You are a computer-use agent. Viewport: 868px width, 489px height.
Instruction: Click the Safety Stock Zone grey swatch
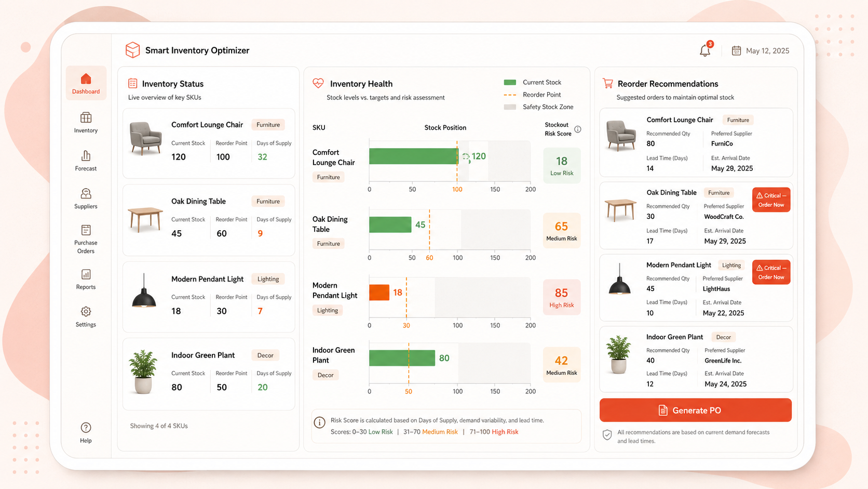point(510,107)
